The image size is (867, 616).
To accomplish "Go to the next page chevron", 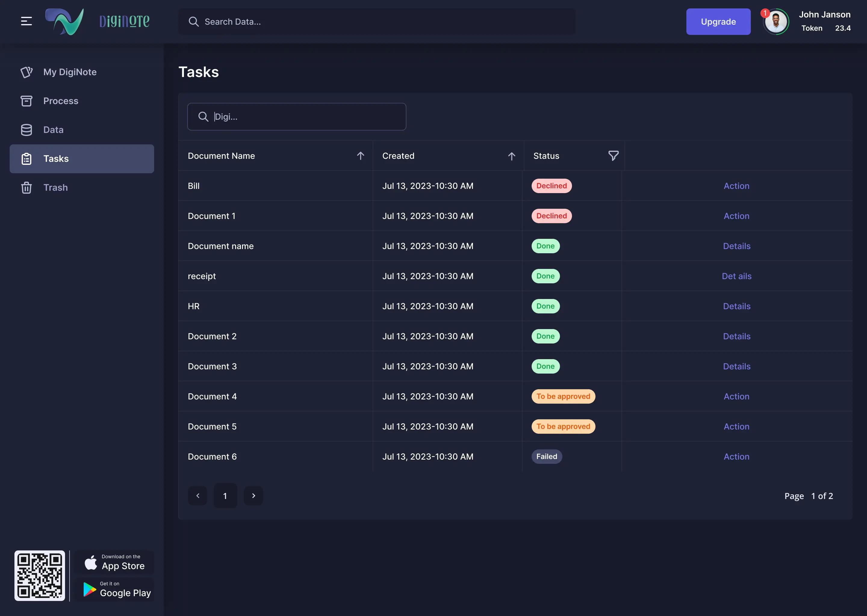I will pyautogui.click(x=253, y=495).
